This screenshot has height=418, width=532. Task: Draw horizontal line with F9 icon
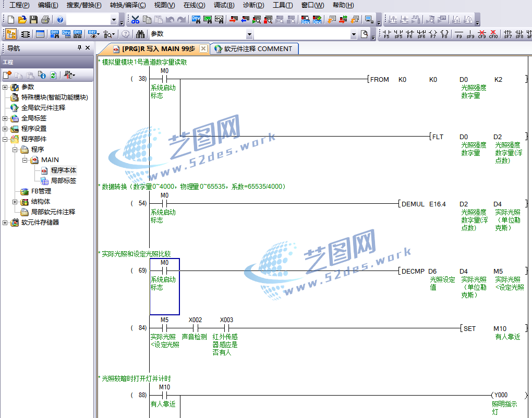459,34
